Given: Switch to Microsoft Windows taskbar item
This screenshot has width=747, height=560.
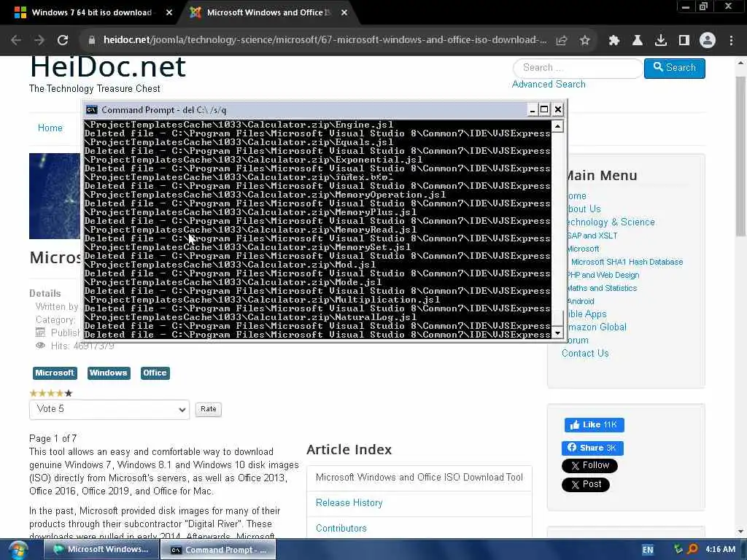Looking at the screenshot, I should 101,550.
